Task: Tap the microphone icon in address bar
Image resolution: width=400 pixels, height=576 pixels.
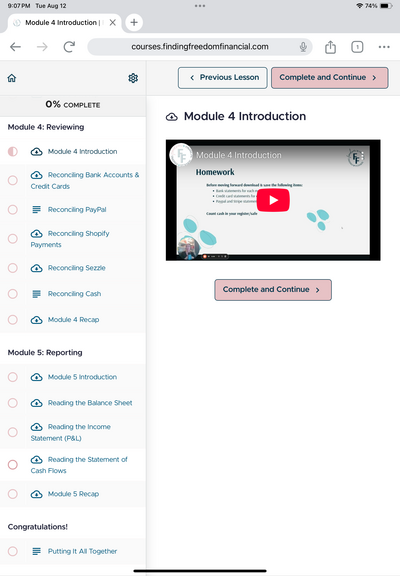Action: (x=303, y=47)
